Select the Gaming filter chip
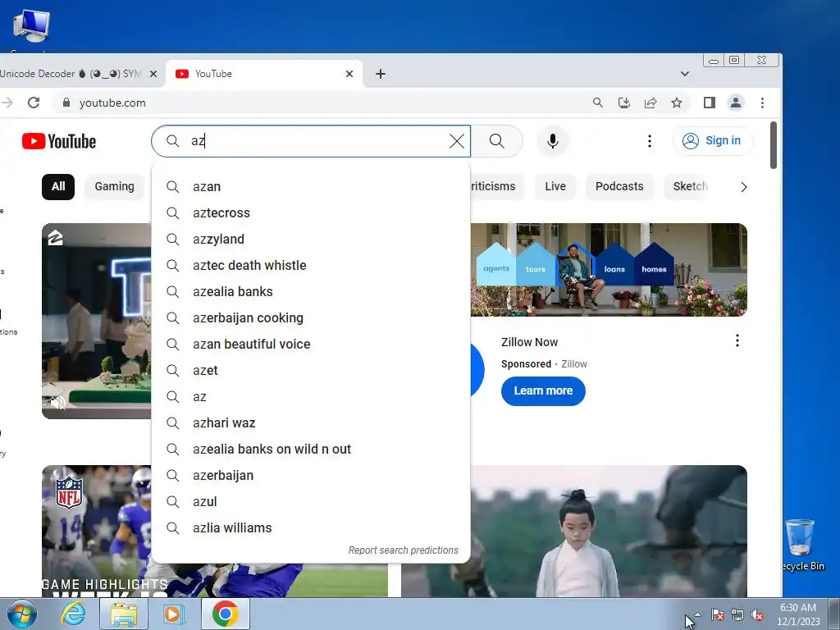The image size is (840, 630). point(114,186)
